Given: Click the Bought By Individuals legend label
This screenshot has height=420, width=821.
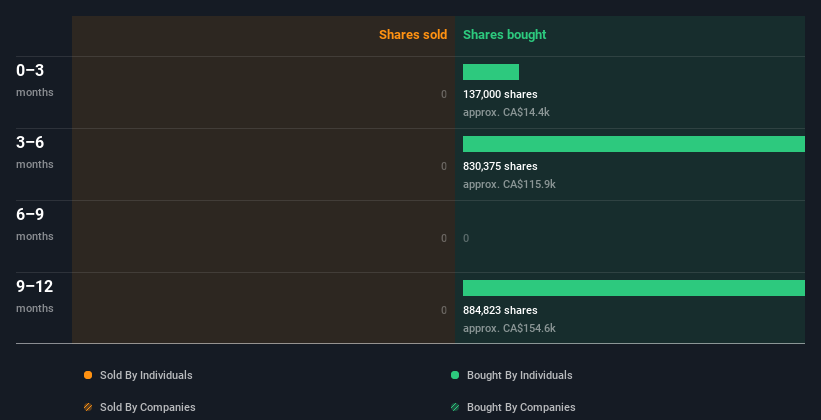Looking at the screenshot, I should pyautogui.click(x=519, y=375).
